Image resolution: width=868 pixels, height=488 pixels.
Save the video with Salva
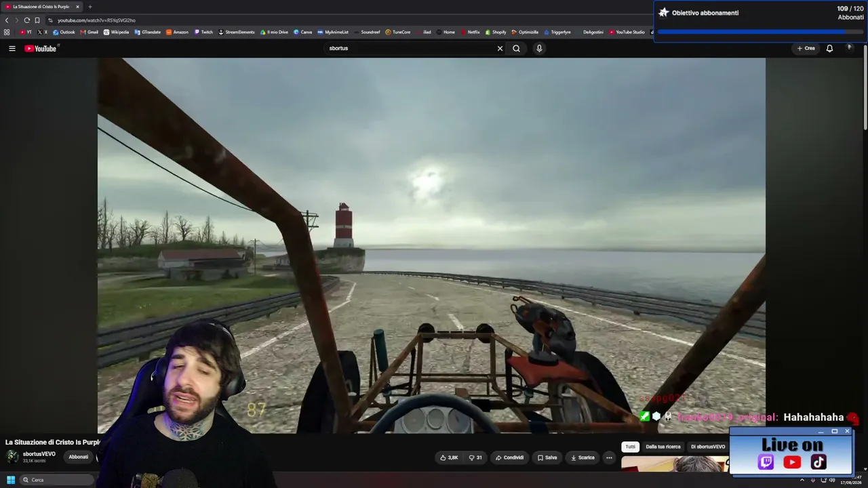point(547,457)
